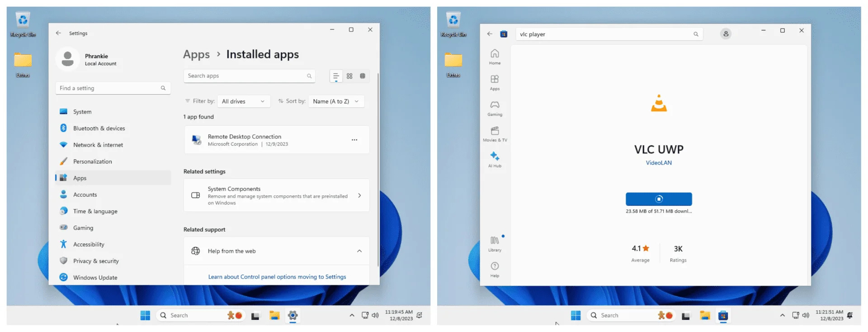Go back using the Settings window back arrow
The width and height of the screenshot is (868, 332).
[x=58, y=33]
